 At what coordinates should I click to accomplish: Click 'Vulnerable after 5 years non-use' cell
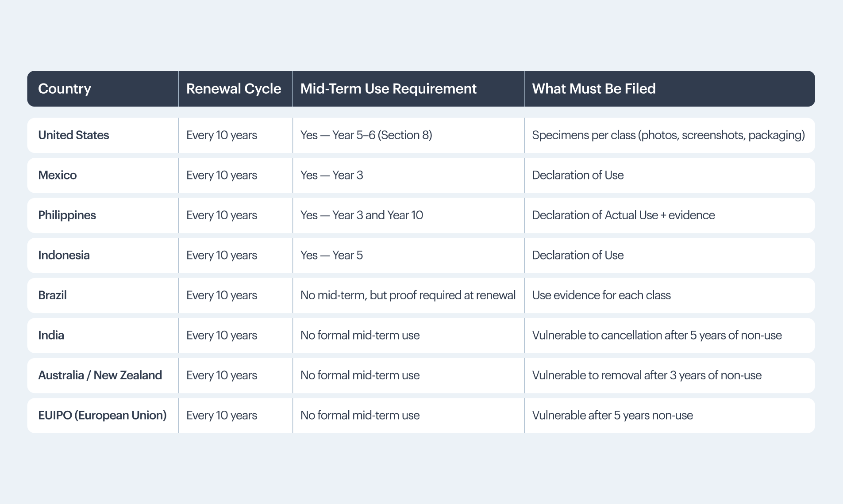tap(612, 415)
